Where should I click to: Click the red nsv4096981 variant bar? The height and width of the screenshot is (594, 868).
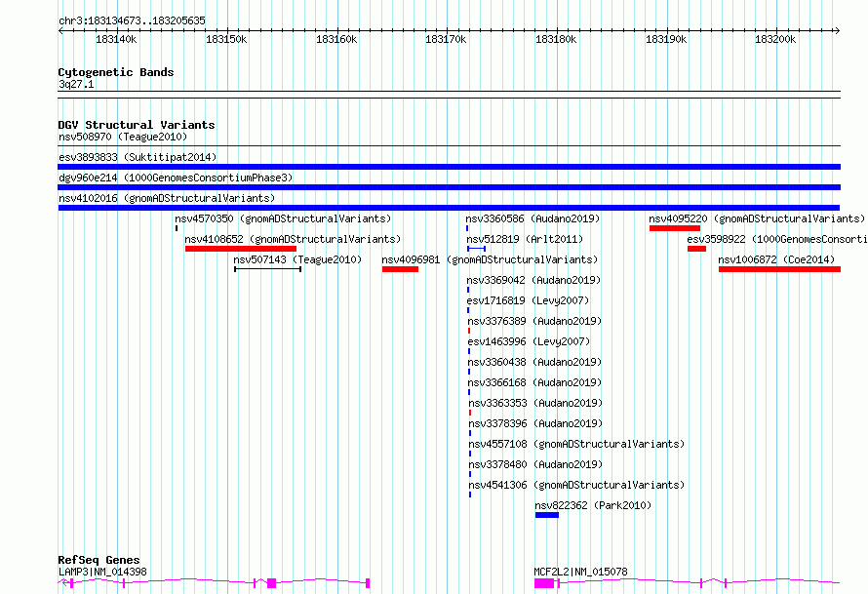tap(400, 269)
